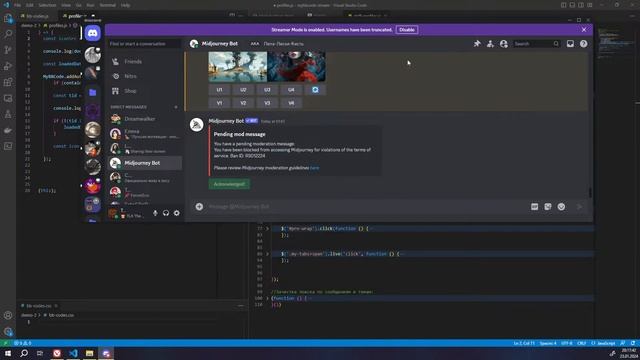The height and width of the screenshot is (360, 640).
Task: Disable Streamer Mode button
Action: [407, 30]
